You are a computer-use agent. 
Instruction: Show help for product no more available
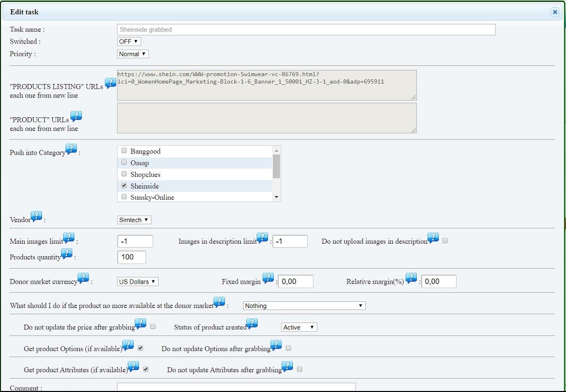[219, 302]
